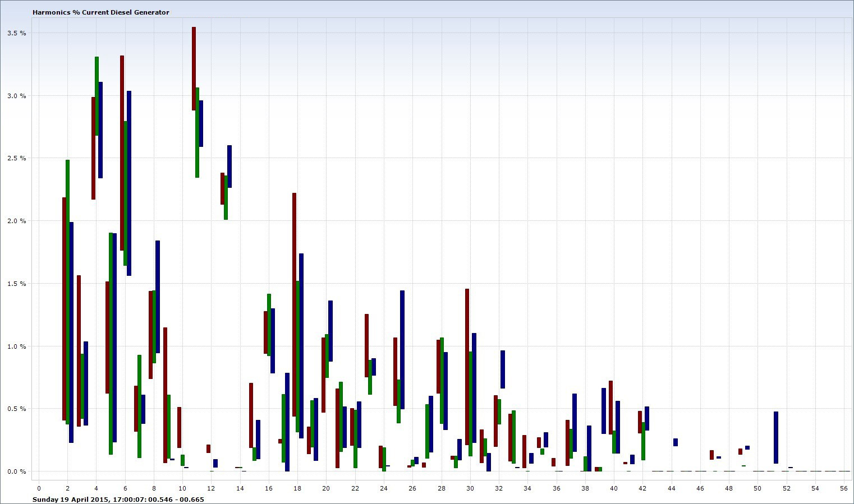Click x-axis label "38"
This screenshot has height=504, width=854.
point(585,489)
